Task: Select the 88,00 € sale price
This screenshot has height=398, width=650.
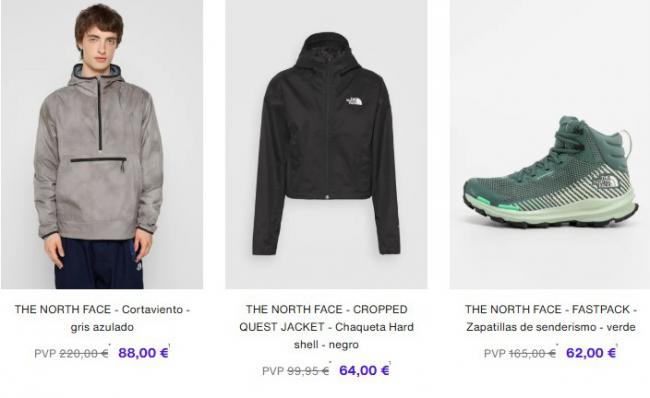Action: (x=143, y=353)
